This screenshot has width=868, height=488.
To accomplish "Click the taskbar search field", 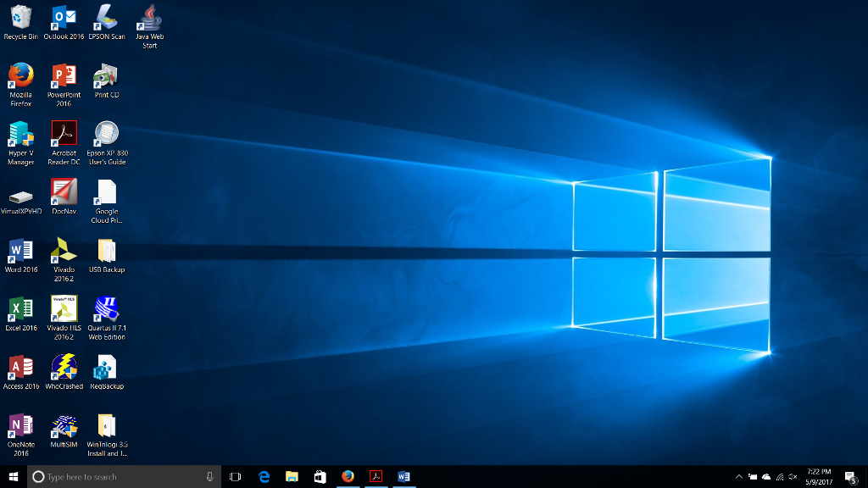I will tap(119, 476).
